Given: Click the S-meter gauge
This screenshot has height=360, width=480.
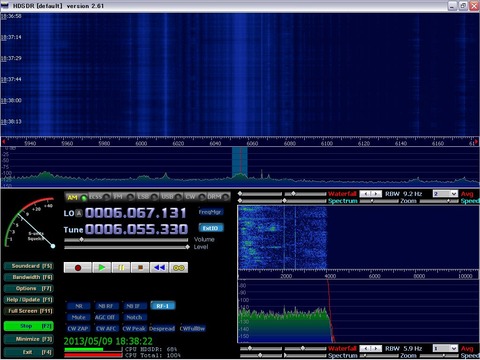Looking at the screenshot, I should [29, 223].
